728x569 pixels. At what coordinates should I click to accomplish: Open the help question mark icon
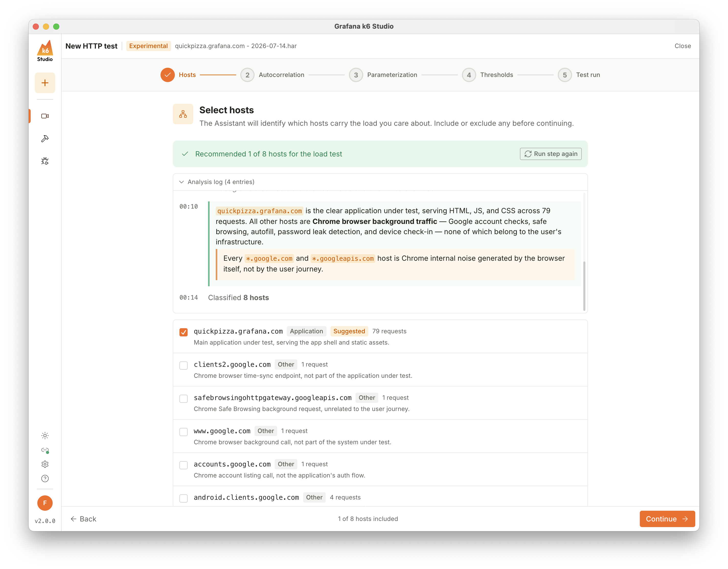point(45,479)
